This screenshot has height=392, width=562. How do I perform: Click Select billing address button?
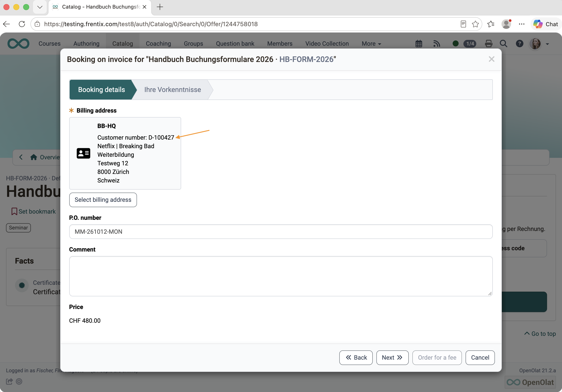103,200
